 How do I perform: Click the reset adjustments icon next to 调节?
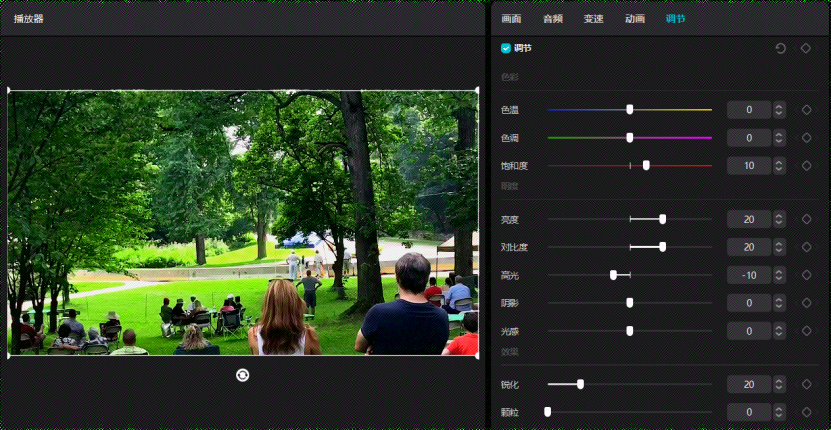pos(780,48)
